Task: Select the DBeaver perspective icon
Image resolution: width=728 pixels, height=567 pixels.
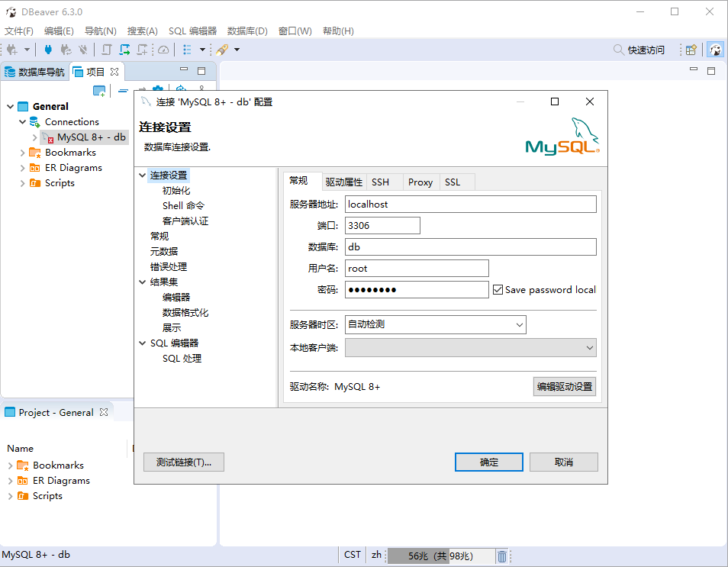Action: (716, 50)
